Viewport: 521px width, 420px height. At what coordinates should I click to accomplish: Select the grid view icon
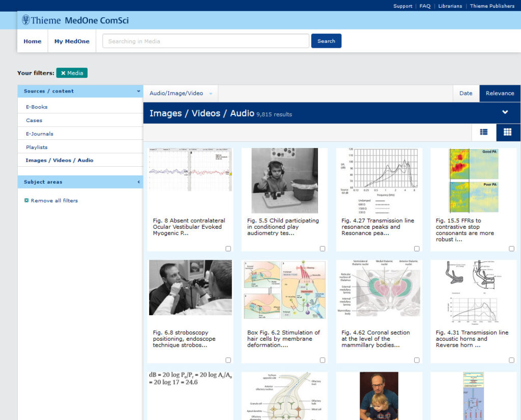tap(507, 132)
